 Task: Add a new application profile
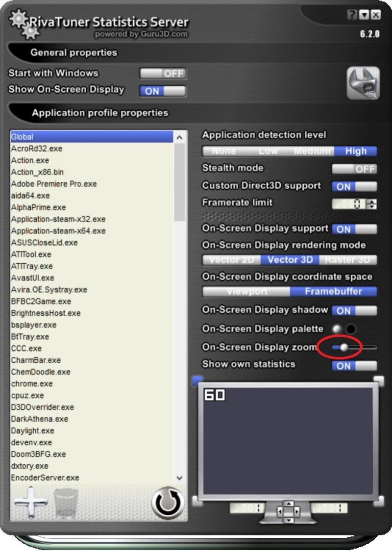click(x=31, y=502)
